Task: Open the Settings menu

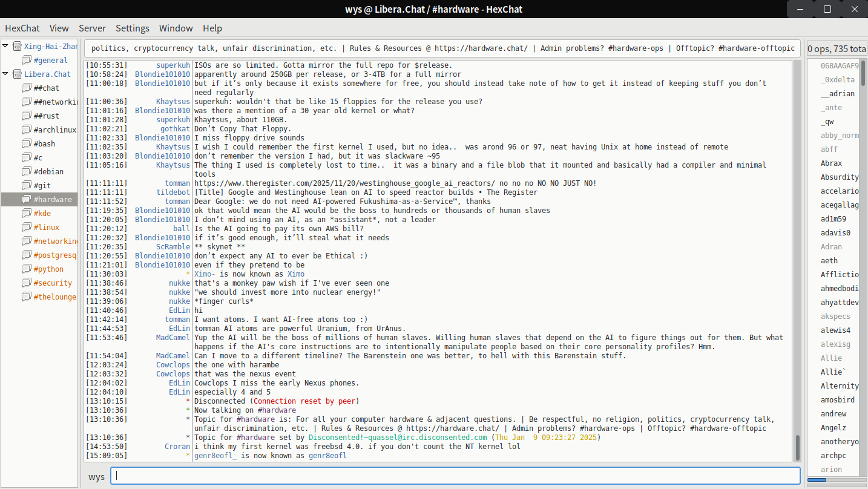Action: pyautogui.click(x=132, y=28)
